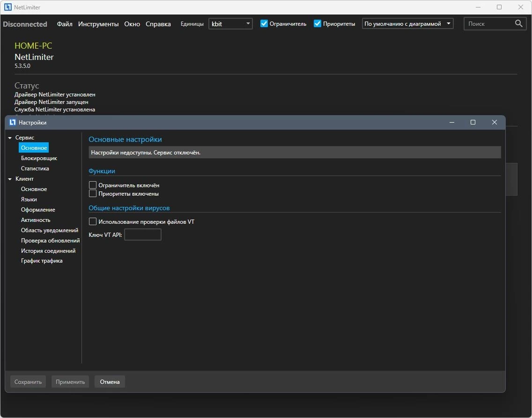Click the Применить button
The height and width of the screenshot is (418, 532).
(x=70, y=382)
